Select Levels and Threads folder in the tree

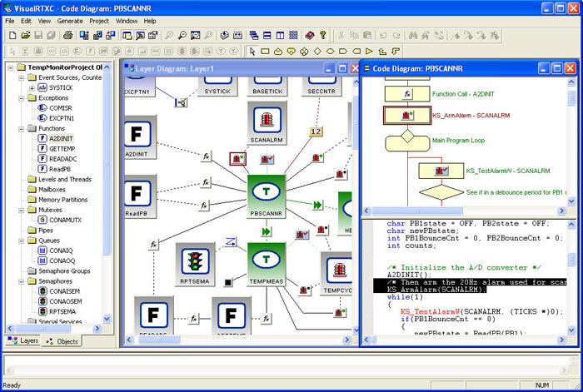pos(65,179)
